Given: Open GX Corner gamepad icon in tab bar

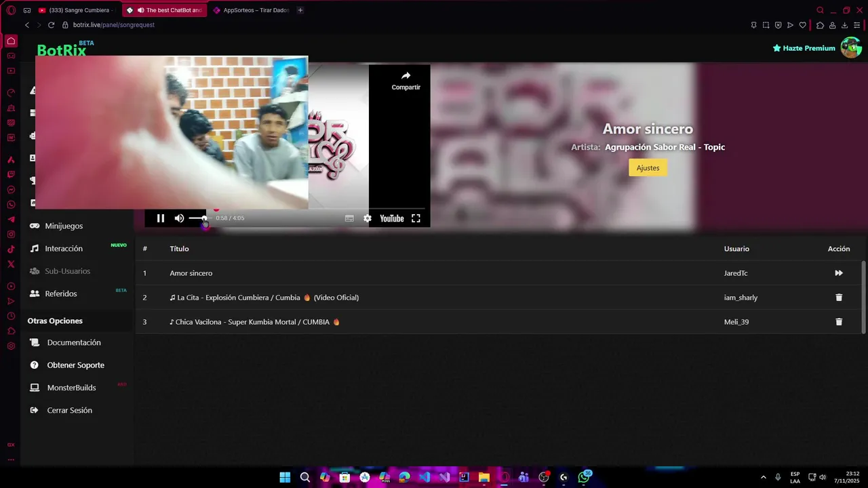Looking at the screenshot, I should tap(27, 10).
